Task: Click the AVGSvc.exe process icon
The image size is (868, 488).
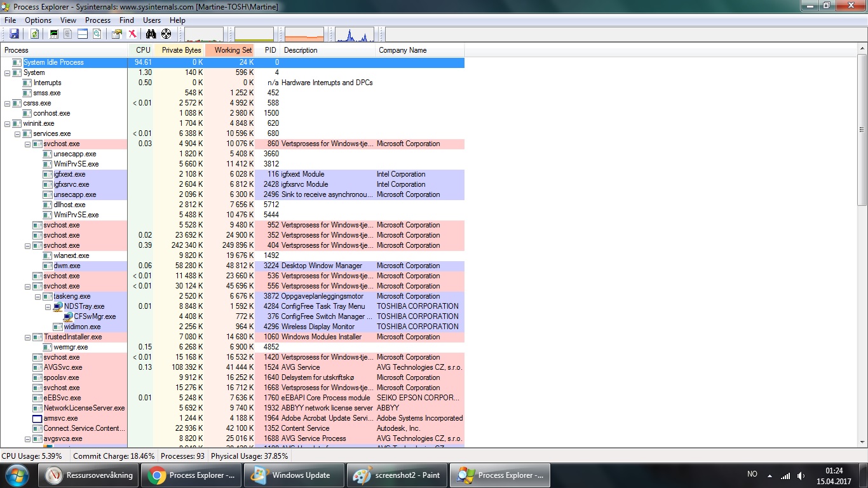Action: (37, 367)
